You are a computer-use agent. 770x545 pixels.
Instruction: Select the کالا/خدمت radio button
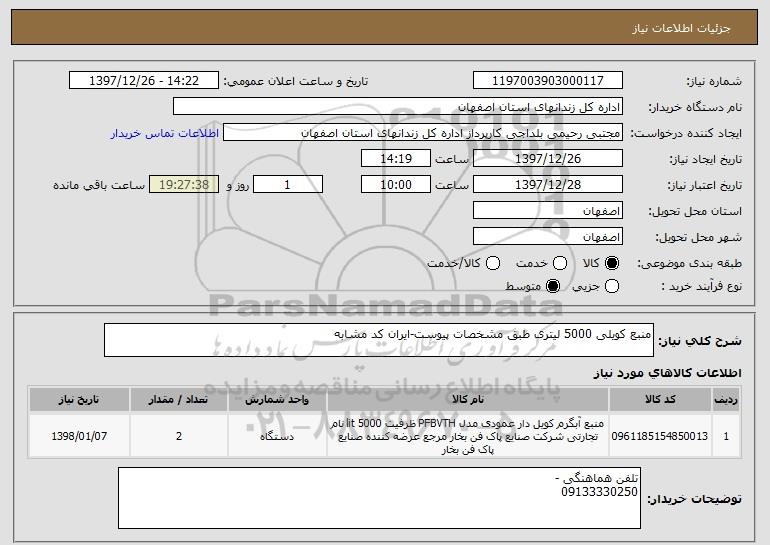(x=493, y=264)
